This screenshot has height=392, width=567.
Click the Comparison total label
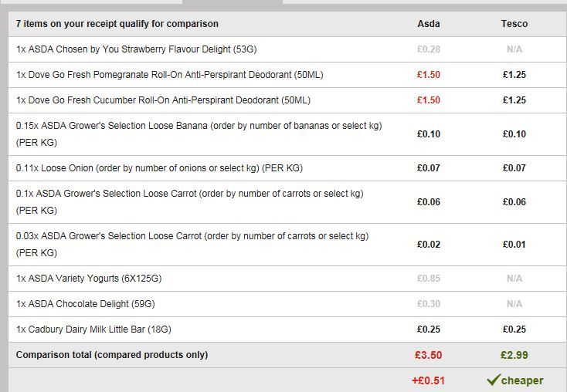(112, 355)
